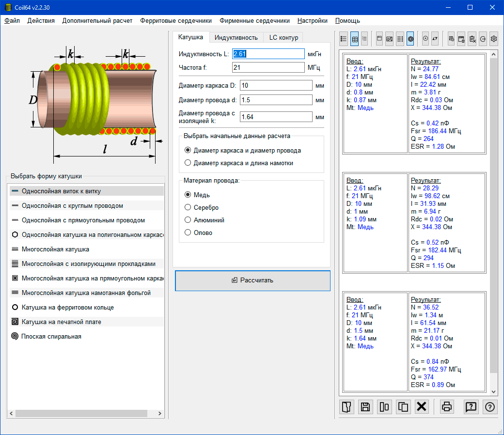Click the Диаметр каркаса D input field
Screen dimensions: 504x435
pyautogui.click(x=276, y=85)
